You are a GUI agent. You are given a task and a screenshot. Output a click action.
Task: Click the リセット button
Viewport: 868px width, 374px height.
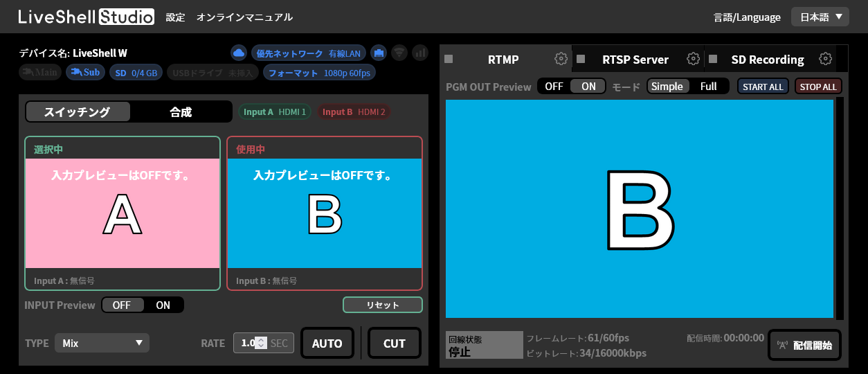[383, 305]
